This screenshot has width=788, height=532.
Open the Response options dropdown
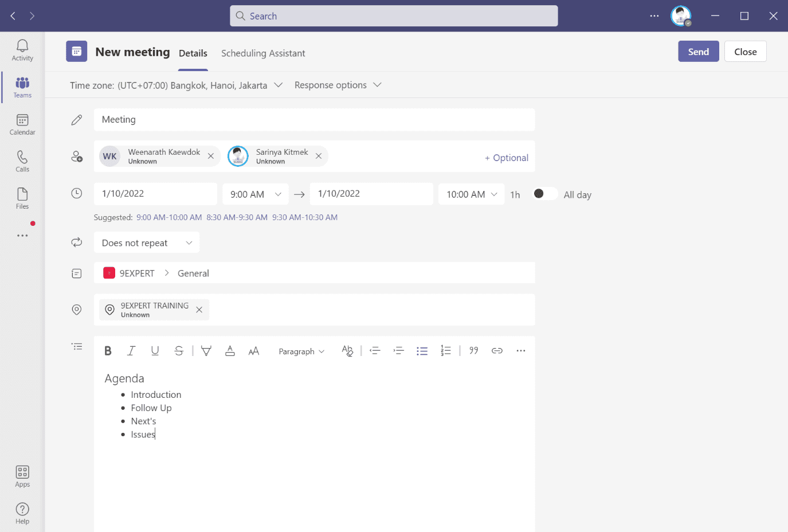point(338,85)
